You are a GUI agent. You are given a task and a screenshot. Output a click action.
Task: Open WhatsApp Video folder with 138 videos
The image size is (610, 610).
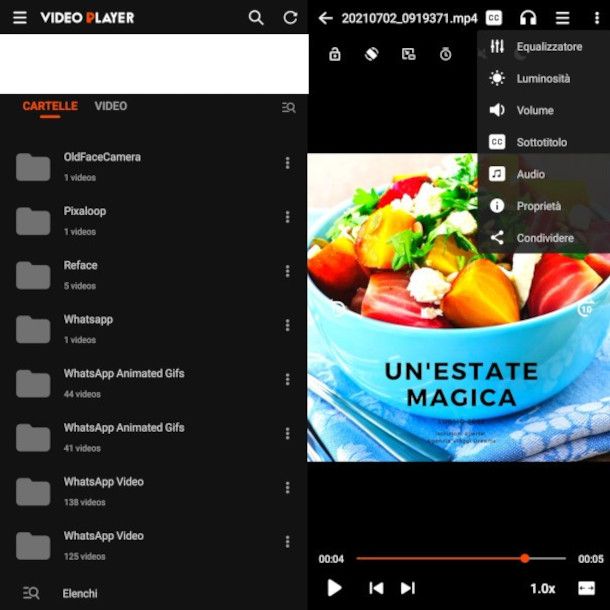pyautogui.click(x=154, y=491)
